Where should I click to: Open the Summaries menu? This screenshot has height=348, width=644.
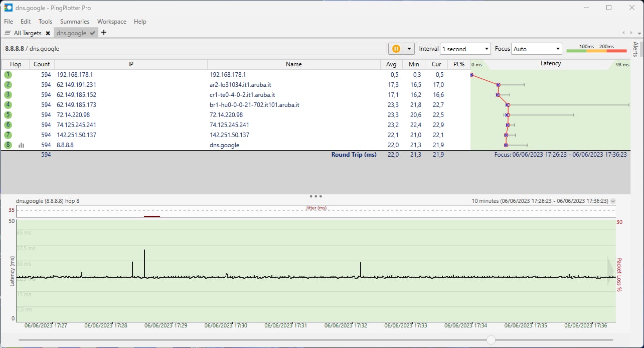pyautogui.click(x=75, y=22)
